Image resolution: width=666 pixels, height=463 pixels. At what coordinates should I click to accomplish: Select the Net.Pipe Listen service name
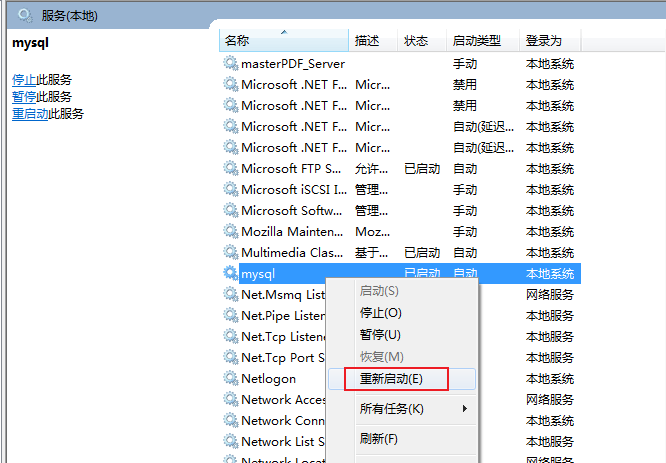(x=283, y=316)
